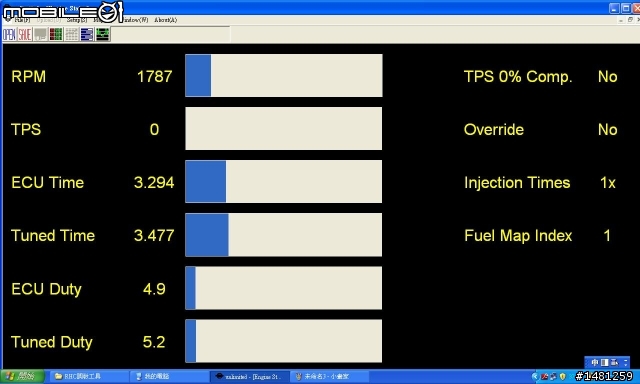This screenshot has width=640, height=384.
Task: Click the green and black status toolbar icon
Action: [x=102, y=35]
